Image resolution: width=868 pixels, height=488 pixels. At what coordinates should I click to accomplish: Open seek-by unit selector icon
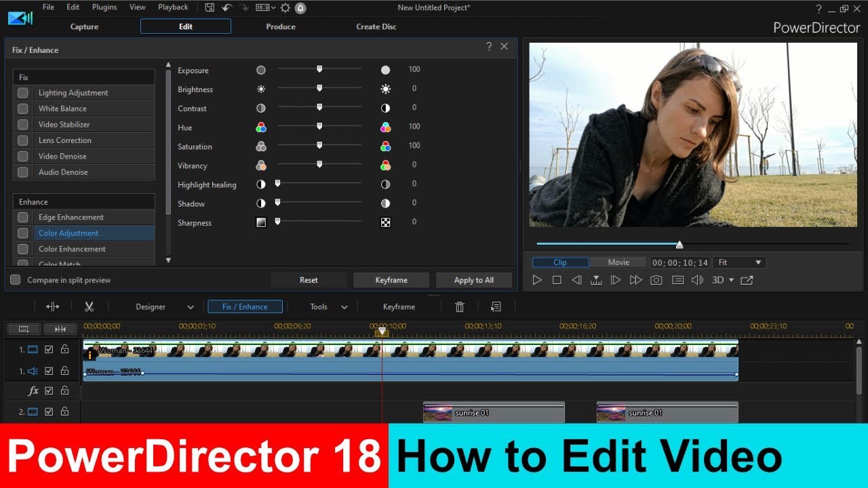coord(596,280)
